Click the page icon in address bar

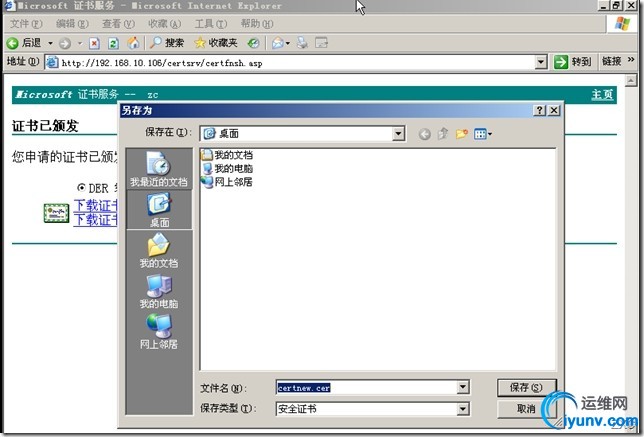[52, 62]
